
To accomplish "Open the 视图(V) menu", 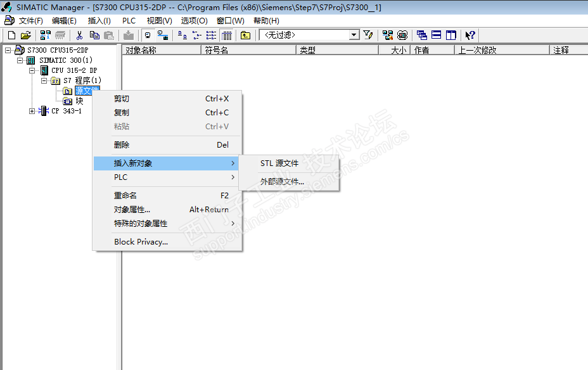I will click(x=160, y=21).
